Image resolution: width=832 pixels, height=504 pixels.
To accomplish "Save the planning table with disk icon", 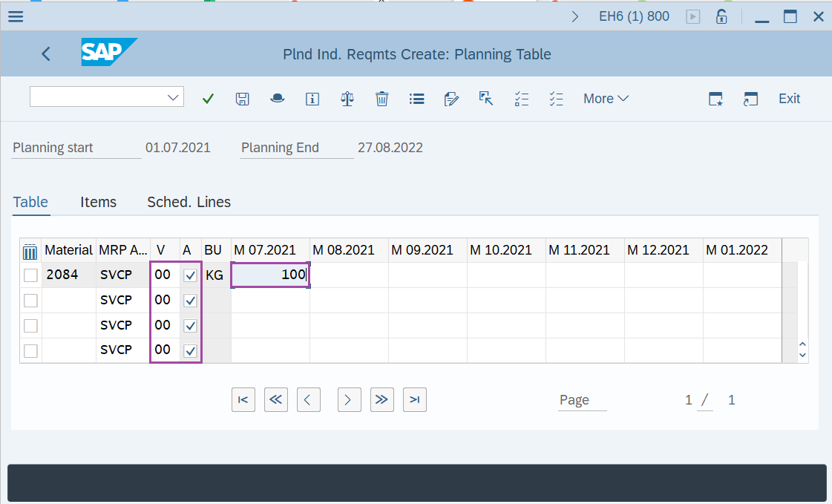I will pos(242,99).
